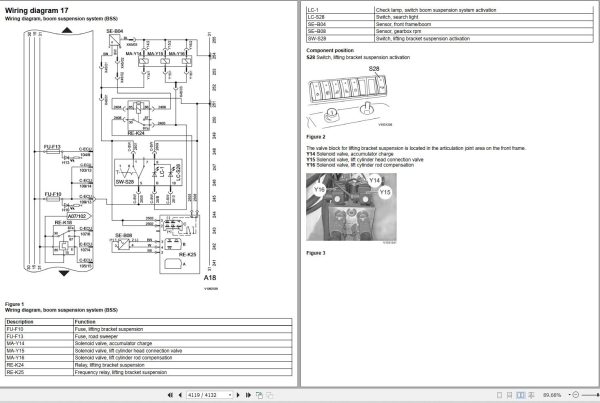Click the down arrow at the bottom of the wiring diagram

point(64,273)
